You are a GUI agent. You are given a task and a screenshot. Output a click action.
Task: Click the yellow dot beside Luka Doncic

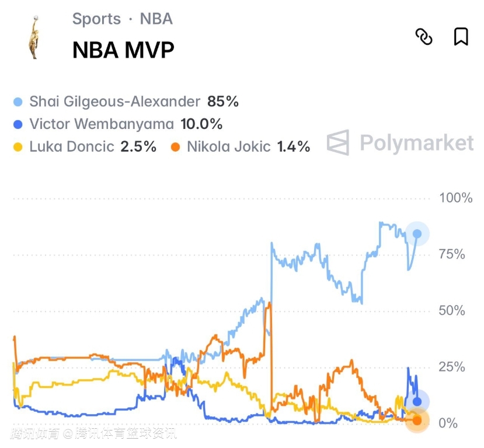pos(18,147)
